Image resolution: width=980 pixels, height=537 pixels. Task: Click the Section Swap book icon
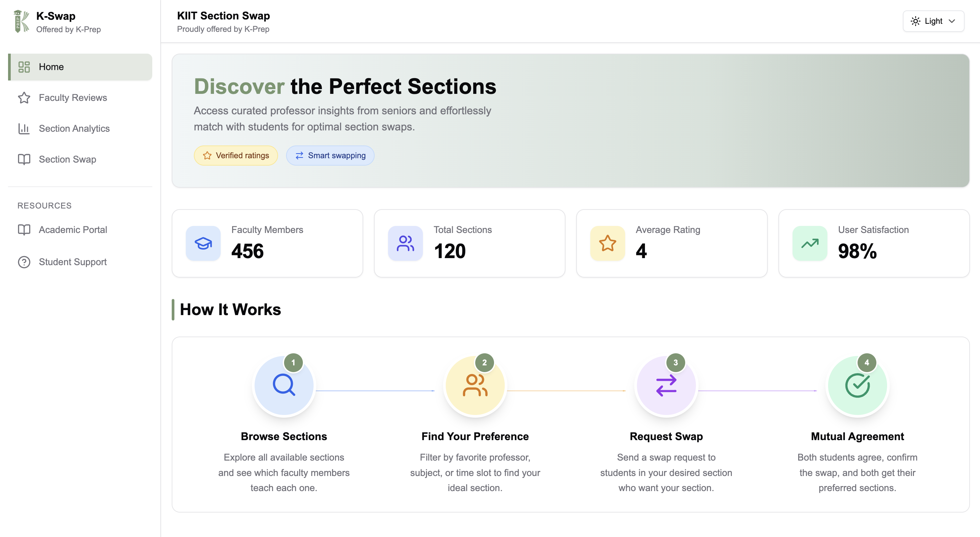pos(24,159)
